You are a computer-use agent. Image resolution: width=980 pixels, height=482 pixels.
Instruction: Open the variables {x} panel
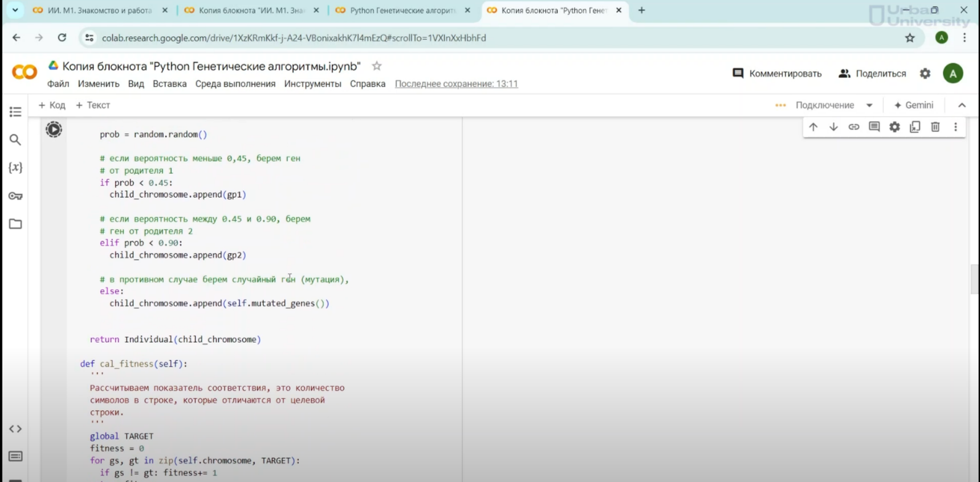click(x=15, y=168)
